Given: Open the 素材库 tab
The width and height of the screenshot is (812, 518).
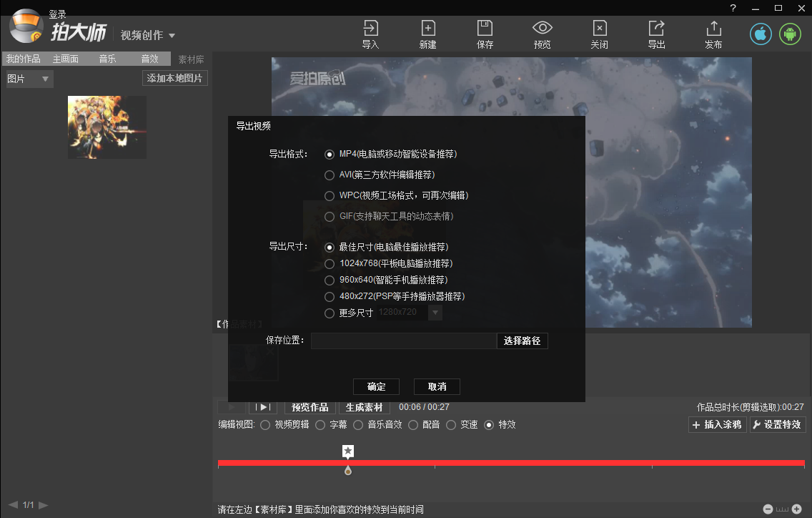Looking at the screenshot, I should (191, 59).
